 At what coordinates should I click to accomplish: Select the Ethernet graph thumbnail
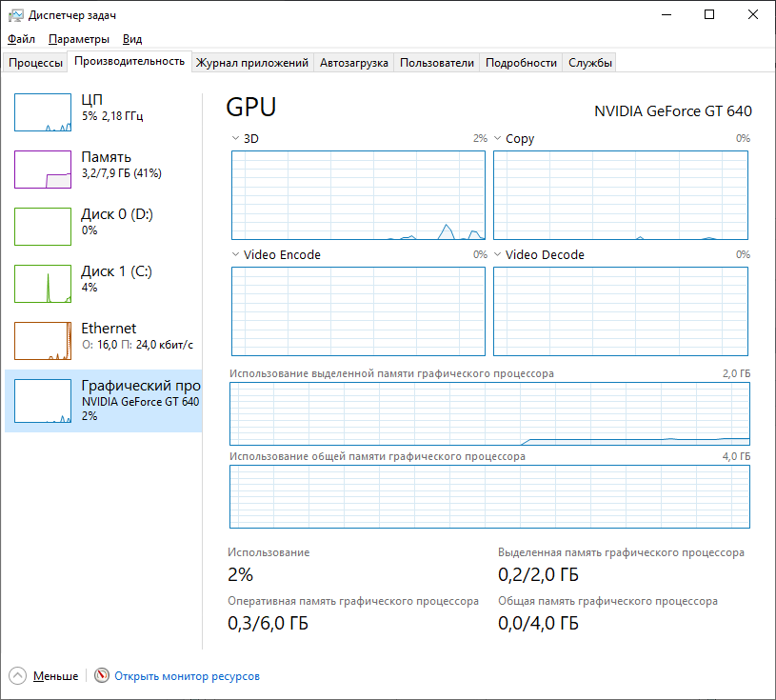click(x=43, y=341)
